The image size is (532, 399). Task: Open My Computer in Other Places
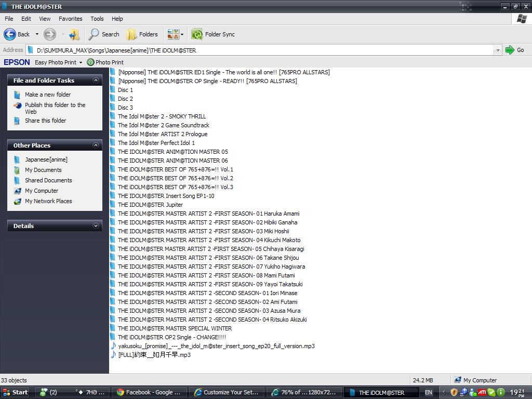[42, 191]
